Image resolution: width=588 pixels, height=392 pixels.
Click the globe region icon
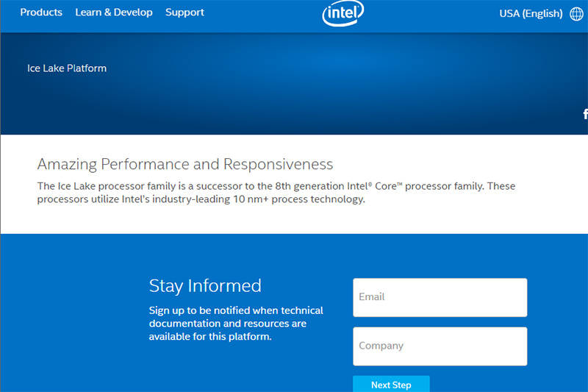pyautogui.click(x=576, y=14)
